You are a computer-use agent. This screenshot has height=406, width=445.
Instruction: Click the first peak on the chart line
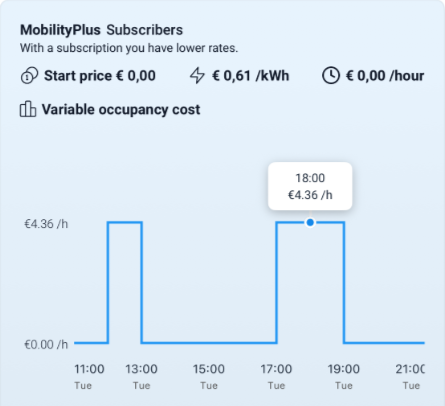coord(125,222)
